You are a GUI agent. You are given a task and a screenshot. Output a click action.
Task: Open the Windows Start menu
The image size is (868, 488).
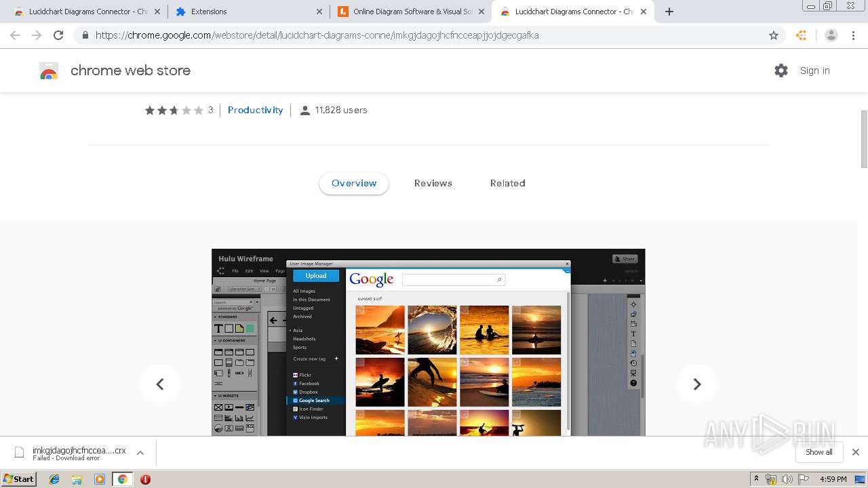[19, 479]
